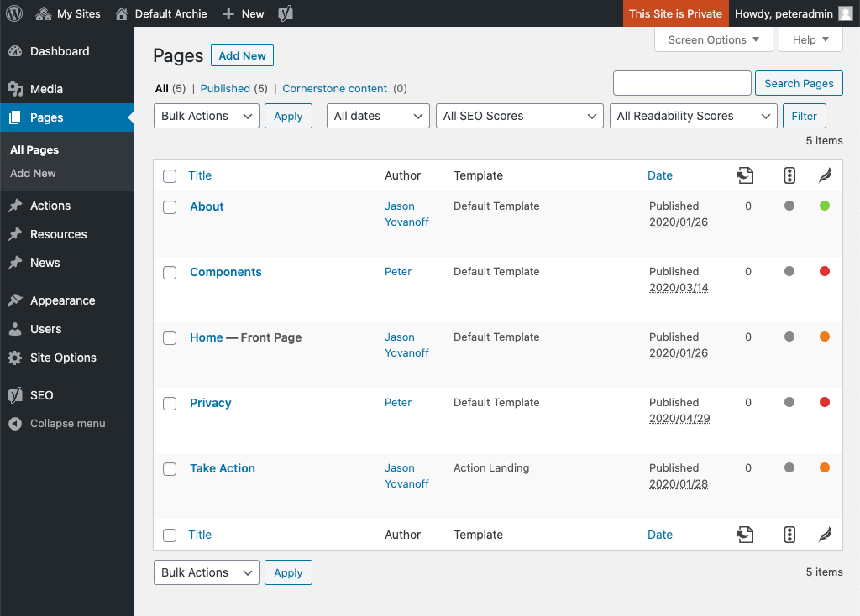The image size is (860, 616).
Task: Click the Collapse menu arrow icon
Action: (14, 424)
